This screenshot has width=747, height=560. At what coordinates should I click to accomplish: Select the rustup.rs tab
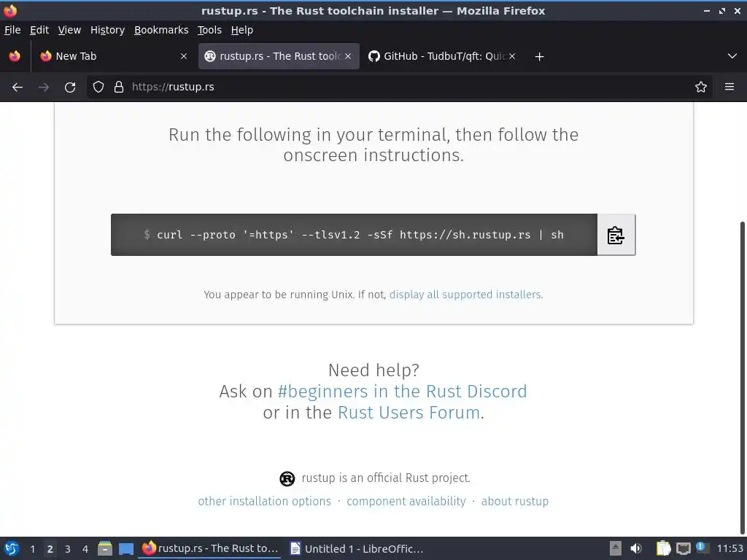point(279,56)
